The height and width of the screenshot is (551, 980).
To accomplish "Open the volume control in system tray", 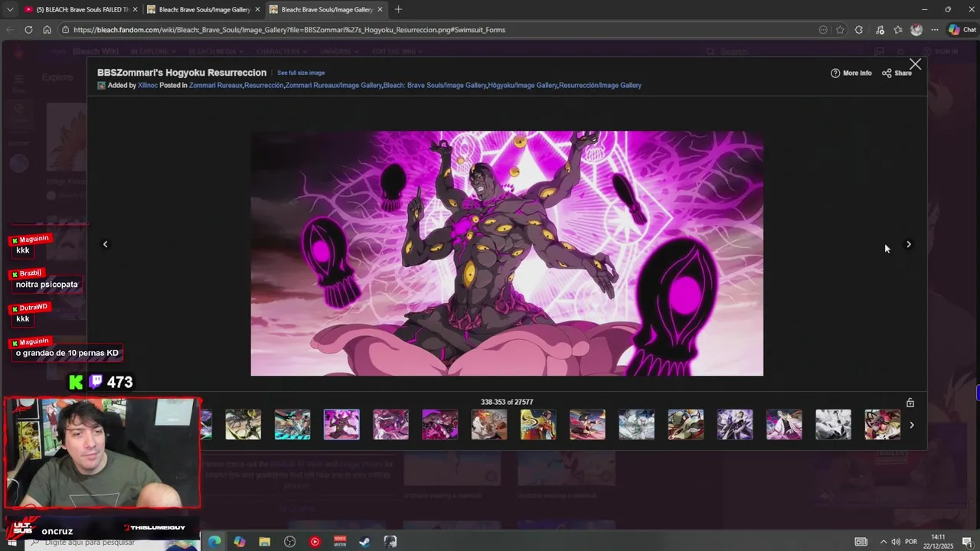I will (896, 542).
